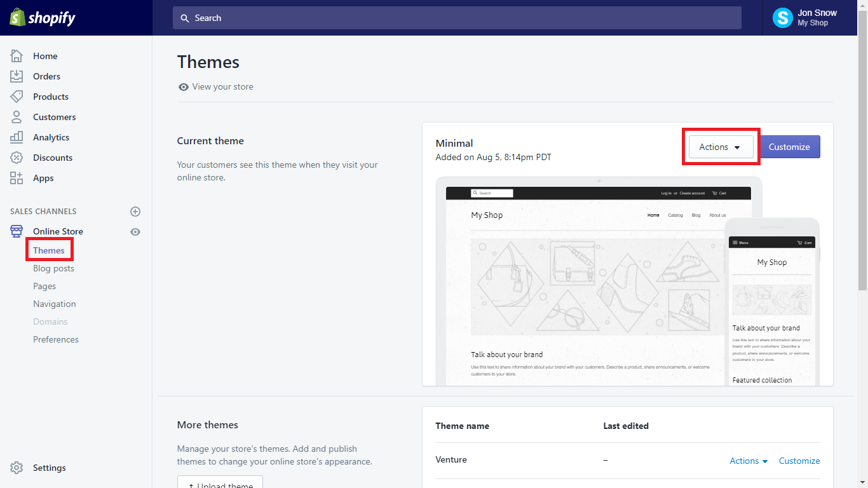Open Pages under Online Store
868x488 pixels.
(x=44, y=286)
